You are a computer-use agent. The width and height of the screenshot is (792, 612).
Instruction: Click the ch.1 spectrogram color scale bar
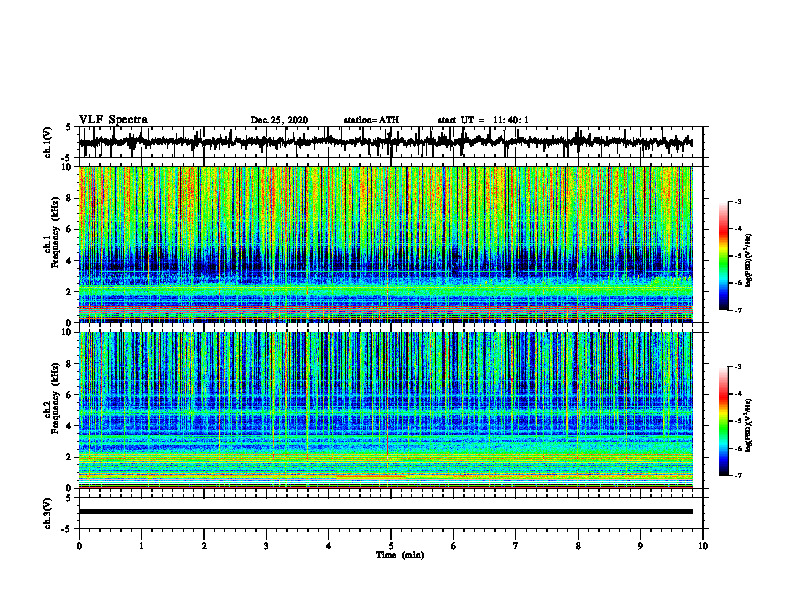coord(723,256)
